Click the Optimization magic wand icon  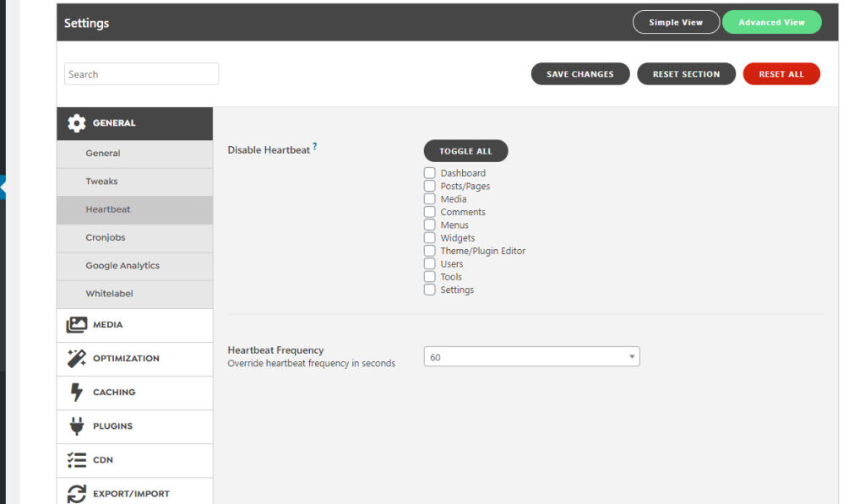(77, 359)
